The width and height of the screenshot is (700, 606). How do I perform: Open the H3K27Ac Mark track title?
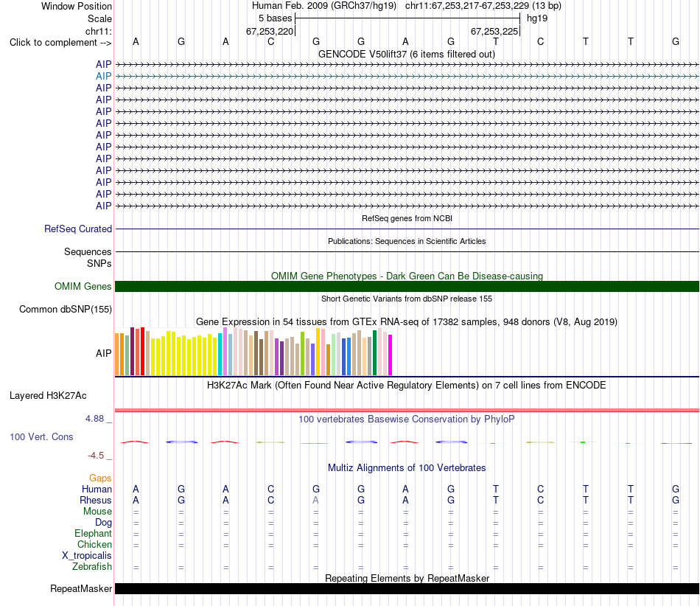coord(407,386)
